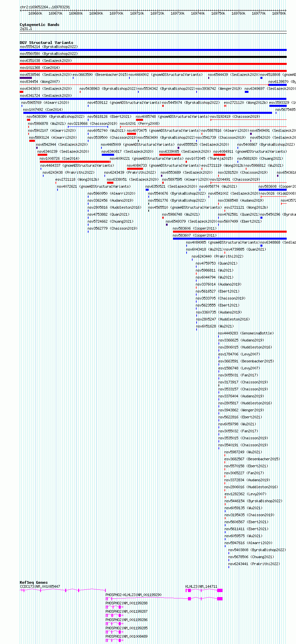Open variant nsv834454 (Wong2007) label
The image size is (296, 644).
[x=40, y=82]
